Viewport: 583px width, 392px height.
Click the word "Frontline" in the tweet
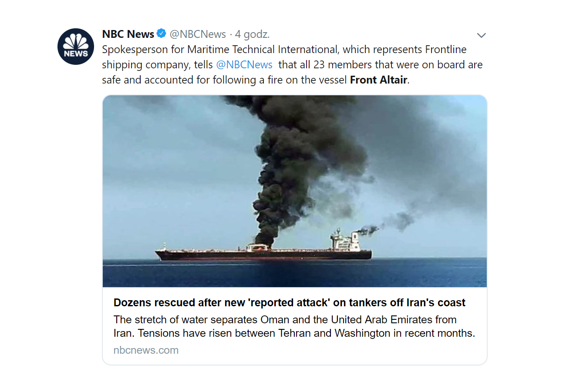click(445, 50)
